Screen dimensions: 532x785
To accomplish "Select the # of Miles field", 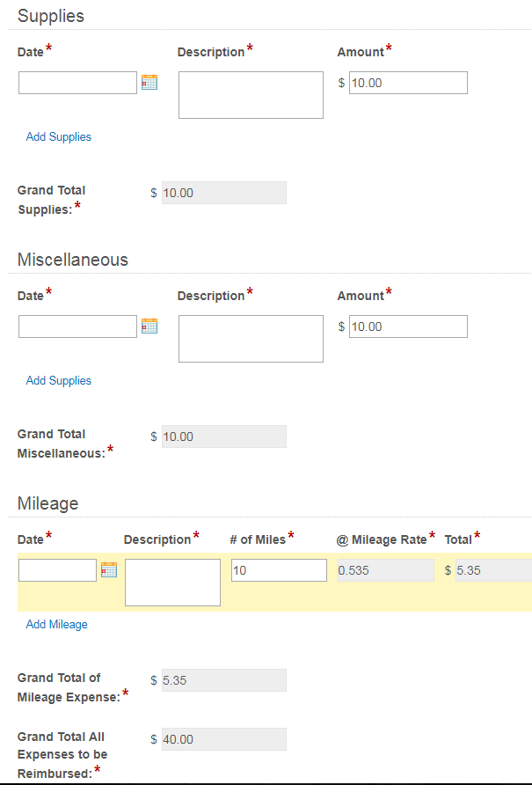I will pos(279,570).
